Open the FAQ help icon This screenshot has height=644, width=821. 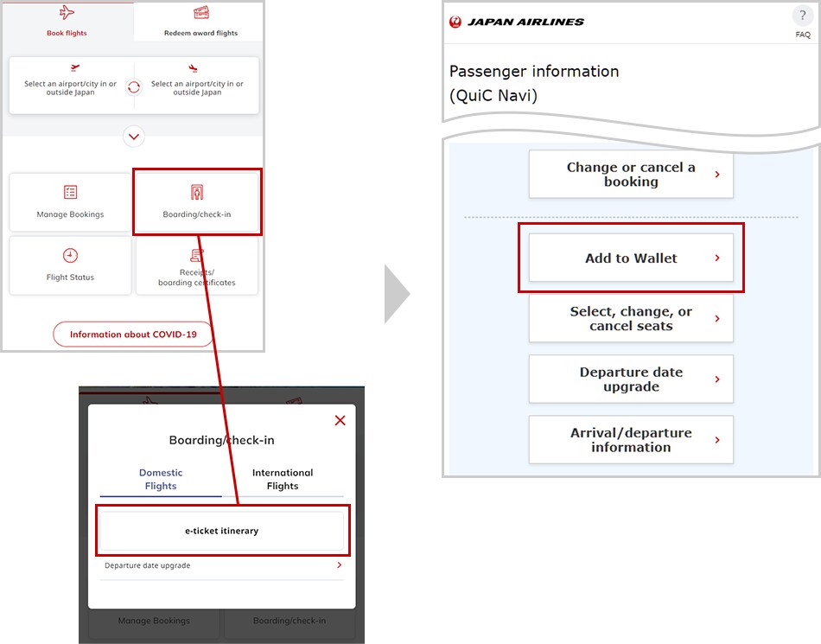[802, 15]
